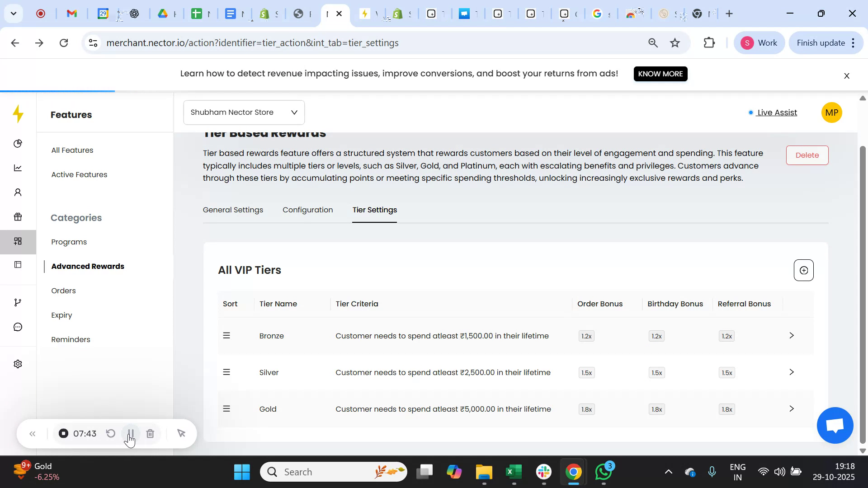This screenshot has width=868, height=488.
Task: Add a new VIP tier with plus button
Action: click(x=803, y=270)
